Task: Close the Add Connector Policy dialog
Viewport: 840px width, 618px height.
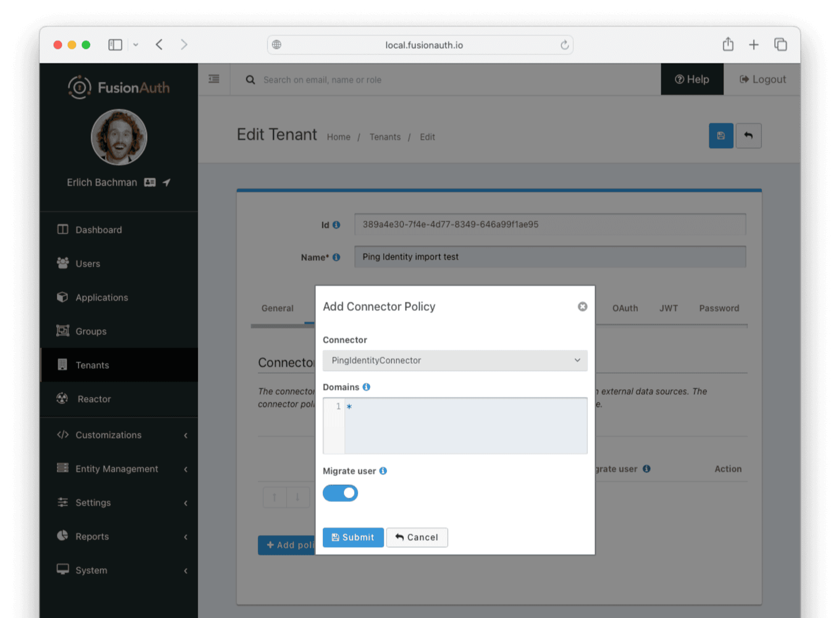Action: [x=582, y=306]
